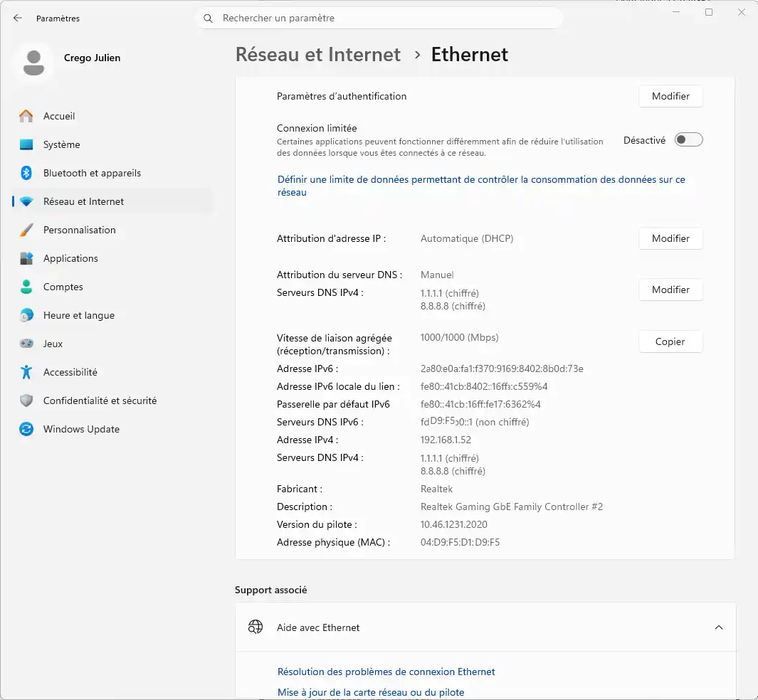Click the back arrow icon
Screen dimensions: 758x700
tap(18, 18)
